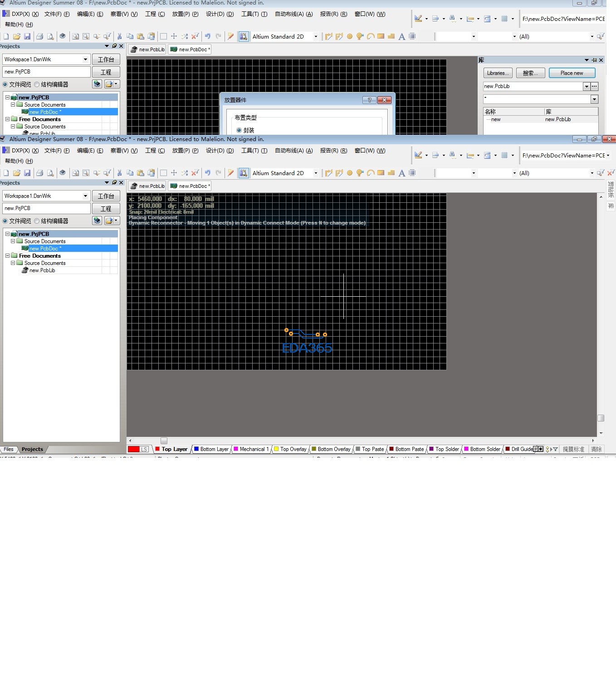Toggle the LS layer set button beside the layer tabs
Viewport: 616px width, 681px height.
coord(144,449)
